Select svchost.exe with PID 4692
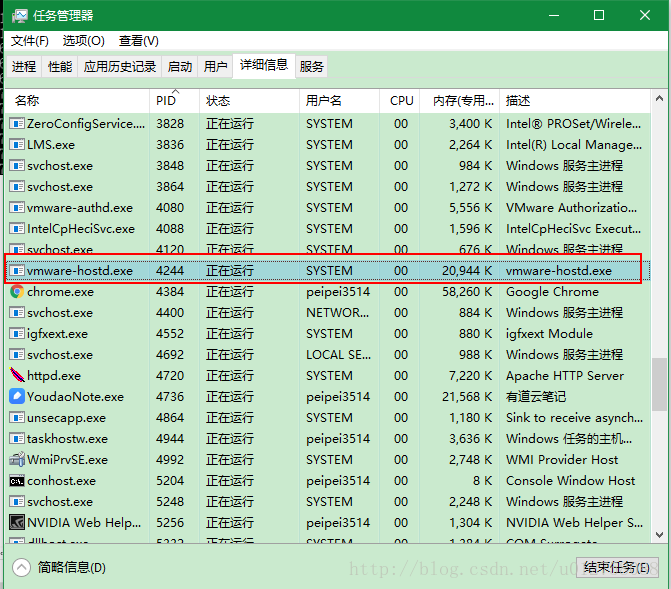 60,354
